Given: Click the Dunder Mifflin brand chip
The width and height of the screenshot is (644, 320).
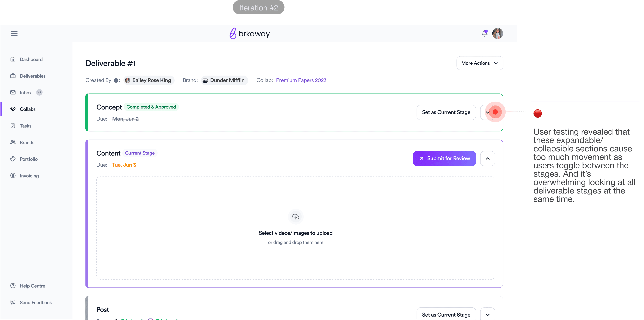Looking at the screenshot, I should coord(225,80).
